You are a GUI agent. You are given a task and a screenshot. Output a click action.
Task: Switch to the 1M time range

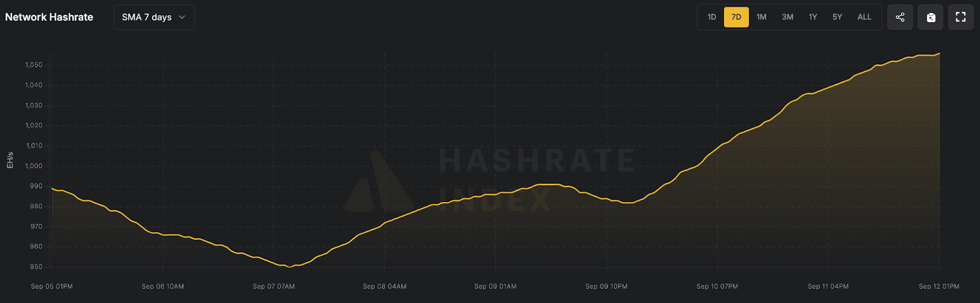[761, 17]
